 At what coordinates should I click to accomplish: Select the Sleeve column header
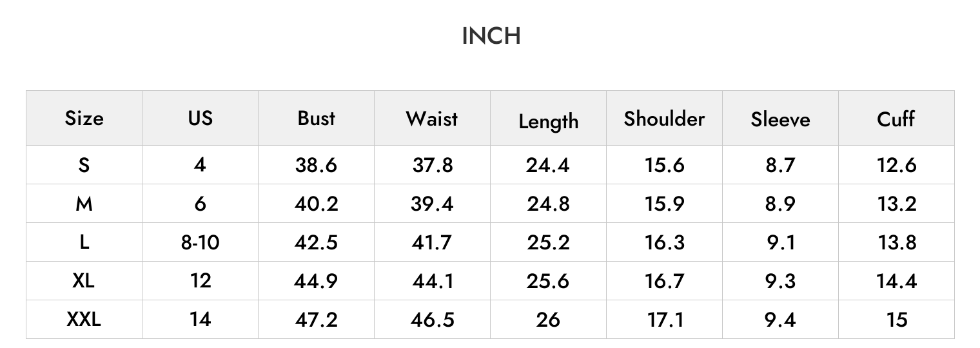point(780,119)
